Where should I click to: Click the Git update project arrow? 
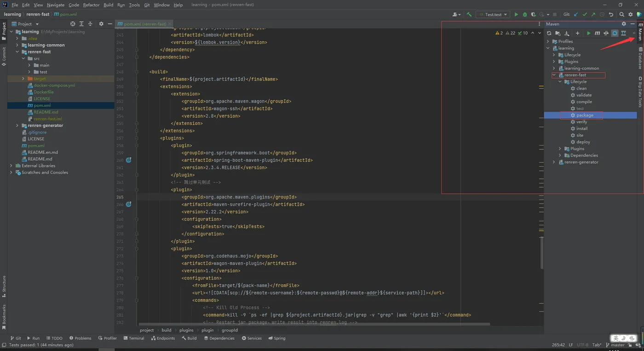tap(576, 14)
